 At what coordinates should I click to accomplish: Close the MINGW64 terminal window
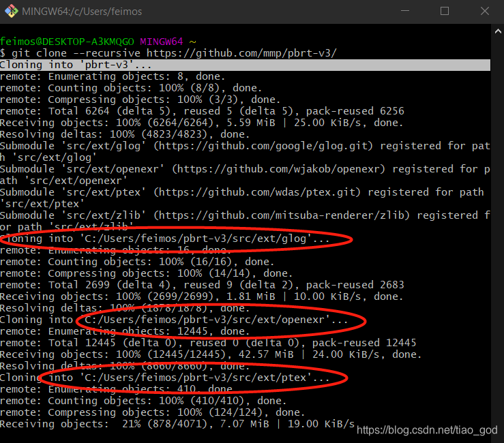[485, 11]
